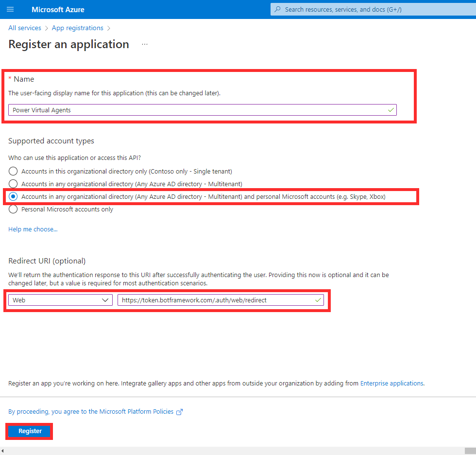This screenshot has height=455, width=476.
Task: Focus the Search resources, services, and docs box
Action: [x=373, y=9]
